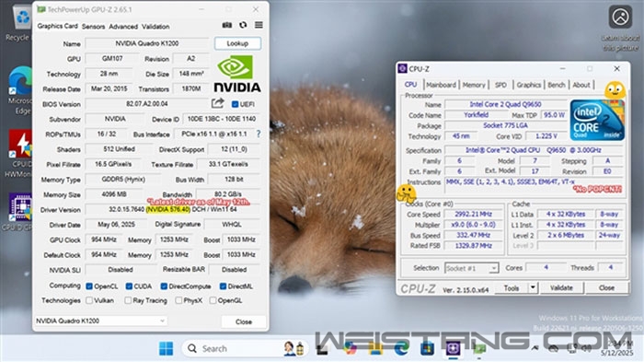The width and height of the screenshot is (644, 362).
Task: Click the Bus Interface question mark
Action: [259, 134]
